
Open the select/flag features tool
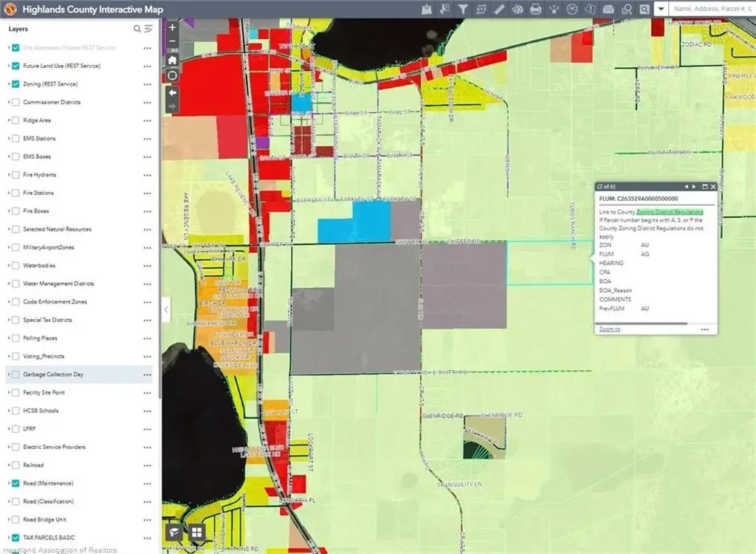click(445, 9)
